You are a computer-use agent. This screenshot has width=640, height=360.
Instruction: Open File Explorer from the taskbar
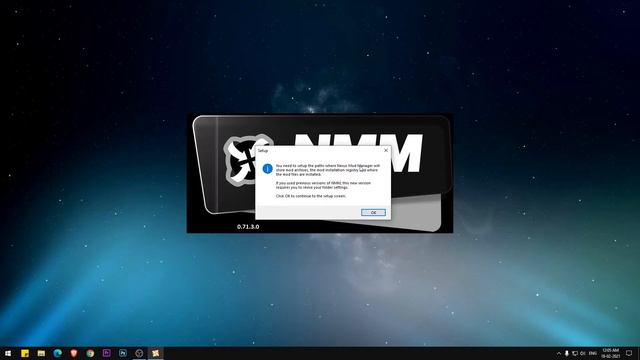coord(41,353)
